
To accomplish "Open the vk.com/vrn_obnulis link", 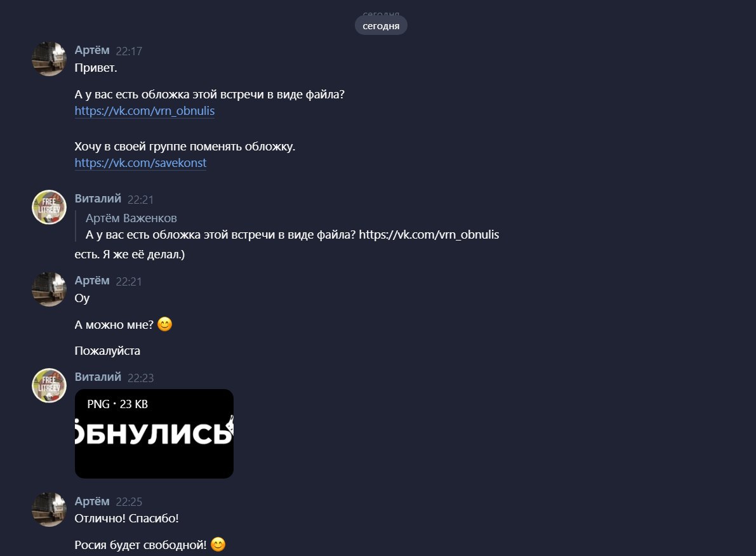I will tap(145, 111).
